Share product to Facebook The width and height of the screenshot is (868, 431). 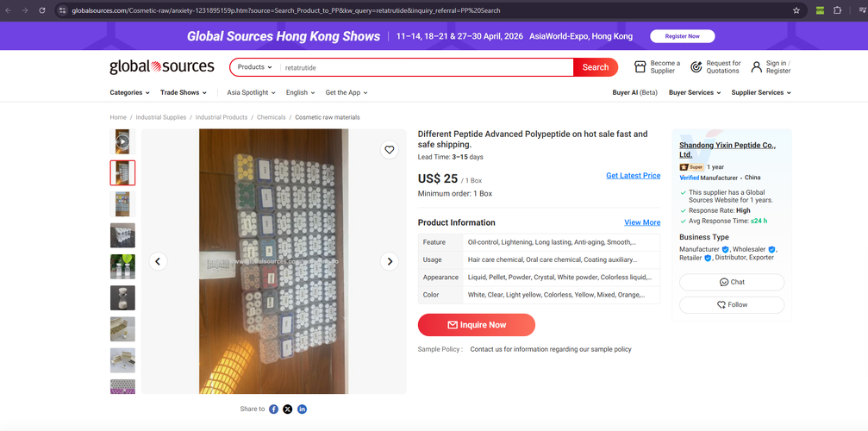coord(273,409)
